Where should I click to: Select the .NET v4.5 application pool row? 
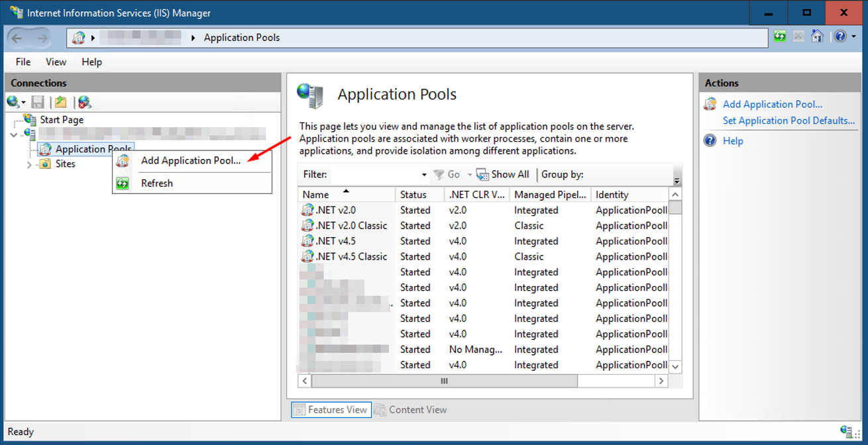coord(484,242)
